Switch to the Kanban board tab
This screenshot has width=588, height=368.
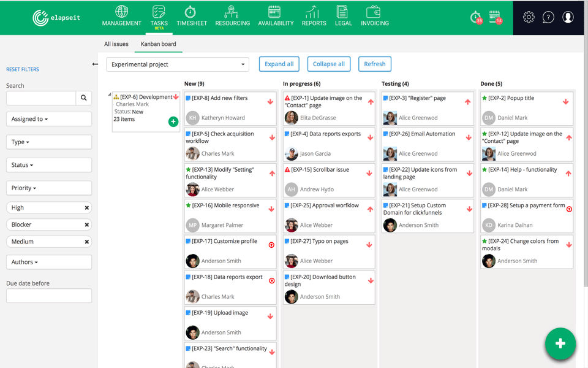pos(158,44)
